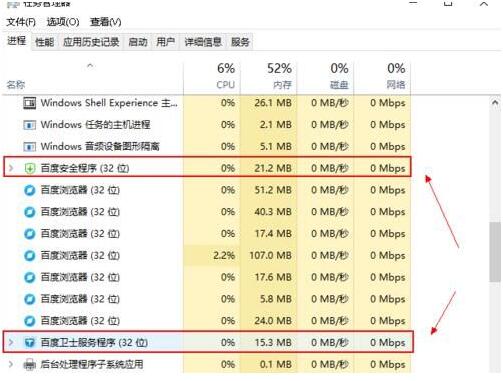Switch to the 性能 tab
This screenshot has height=381, width=503.
(45, 42)
